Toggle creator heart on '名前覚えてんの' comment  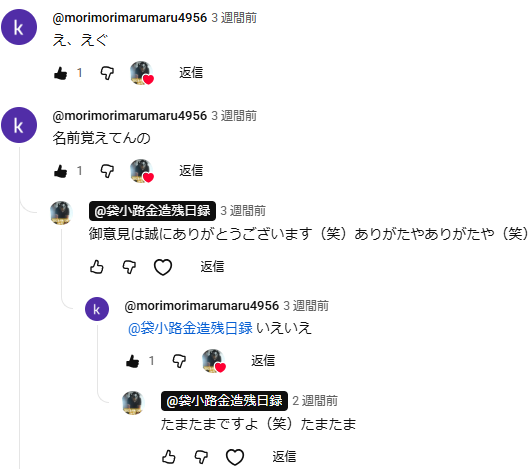(142, 171)
